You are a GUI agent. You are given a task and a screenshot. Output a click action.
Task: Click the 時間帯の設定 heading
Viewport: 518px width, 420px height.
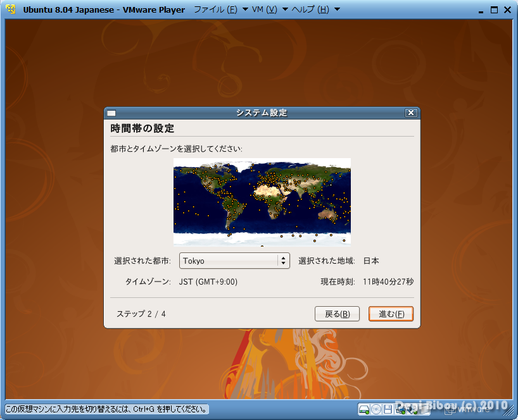pos(142,128)
